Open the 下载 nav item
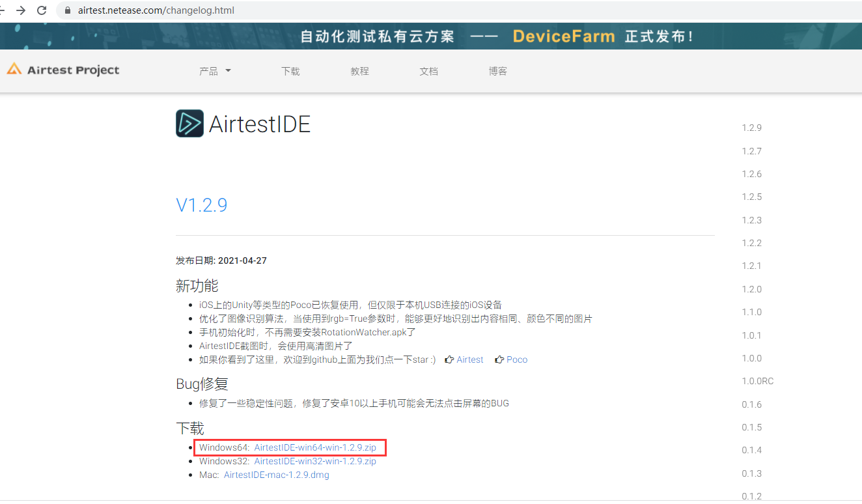 click(x=290, y=71)
